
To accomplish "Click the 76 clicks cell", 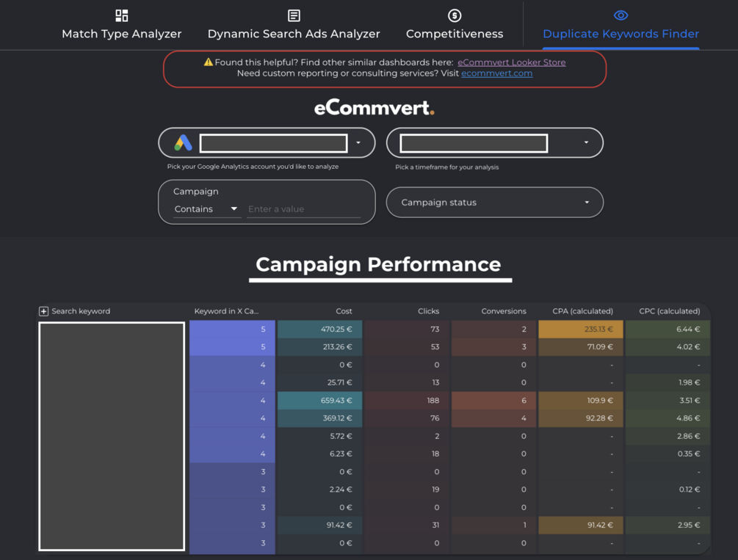I will [407, 418].
